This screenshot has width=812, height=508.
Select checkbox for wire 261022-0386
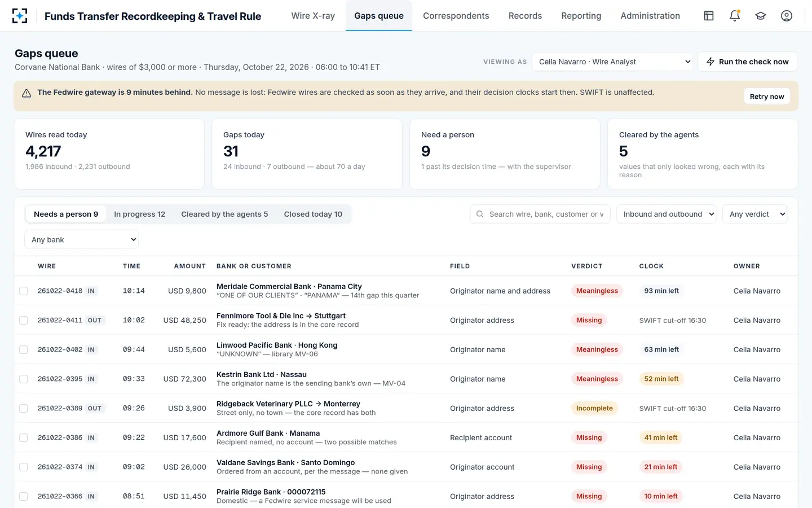[24, 438]
